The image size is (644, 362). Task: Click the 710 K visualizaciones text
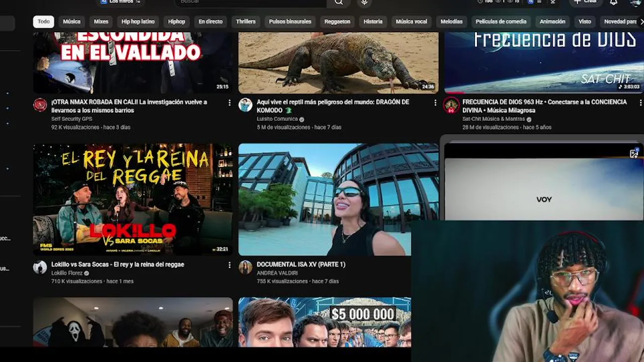pos(77,281)
